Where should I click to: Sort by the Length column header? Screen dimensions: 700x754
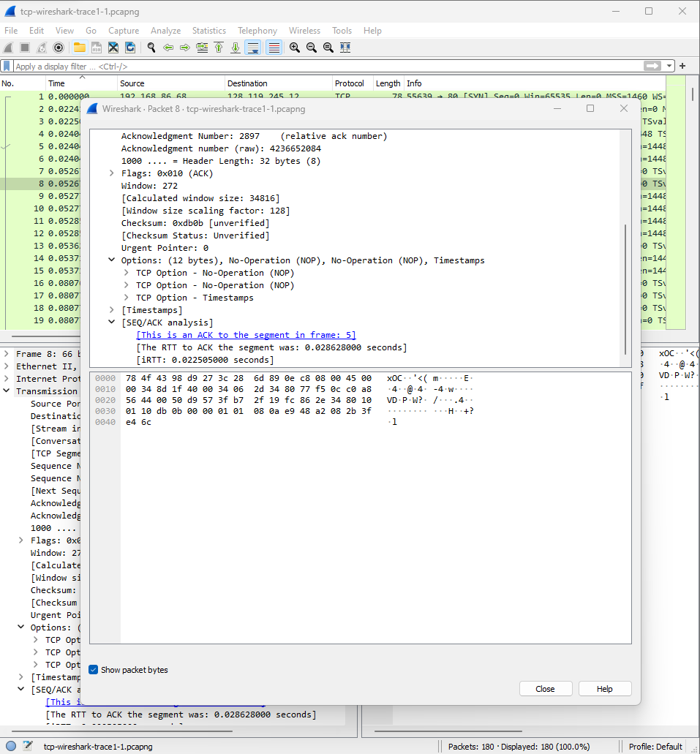point(388,83)
